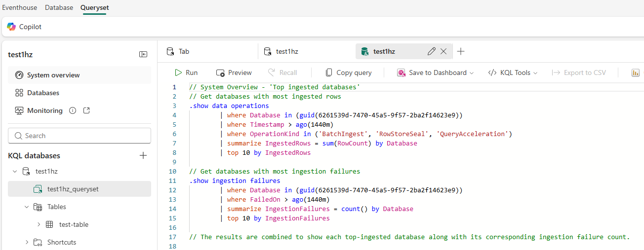Rename the active test1hz tab
The height and width of the screenshot is (250, 644).
coord(431,51)
